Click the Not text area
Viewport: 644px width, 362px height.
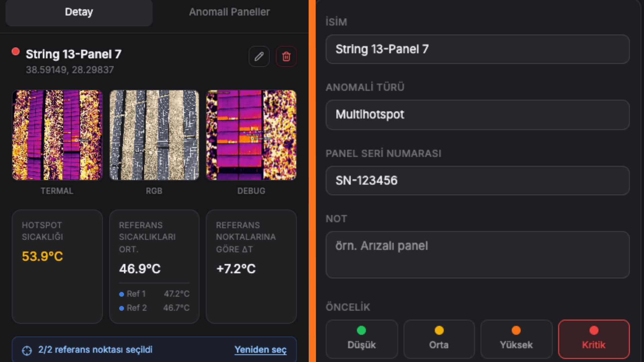click(477, 255)
